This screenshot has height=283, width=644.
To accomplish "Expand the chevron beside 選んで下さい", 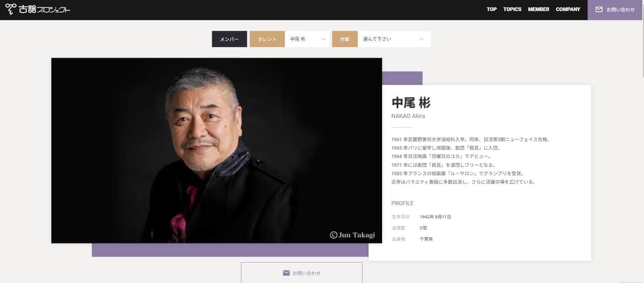I will [x=421, y=39].
